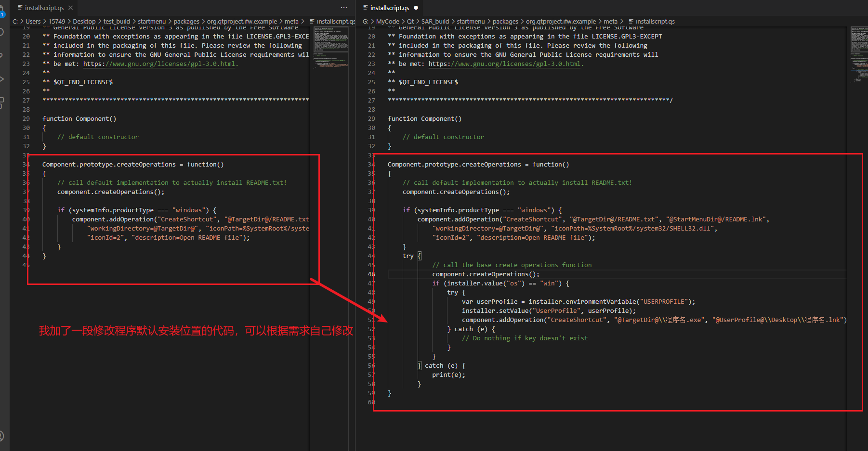The width and height of the screenshot is (868, 451).
Task: Open the Run and Debug icon
Action: 2,79
